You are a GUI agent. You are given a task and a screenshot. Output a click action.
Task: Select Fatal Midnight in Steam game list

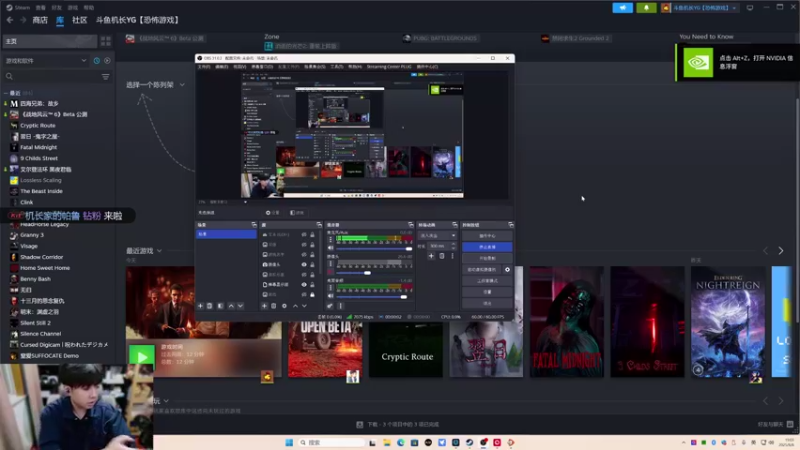pyautogui.click(x=38, y=147)
